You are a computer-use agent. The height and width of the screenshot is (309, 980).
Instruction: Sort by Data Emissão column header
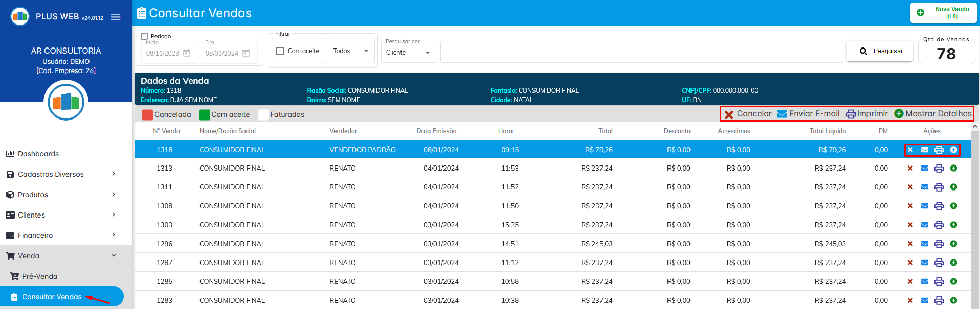[436, 131]
